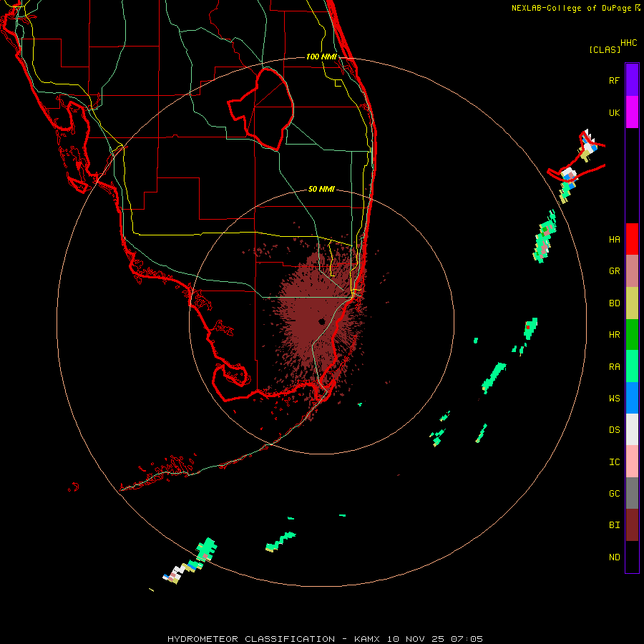This screenshot has width=644, height=644.
Task: Click the BD legend label text
Action: click(x=614, y=303)
